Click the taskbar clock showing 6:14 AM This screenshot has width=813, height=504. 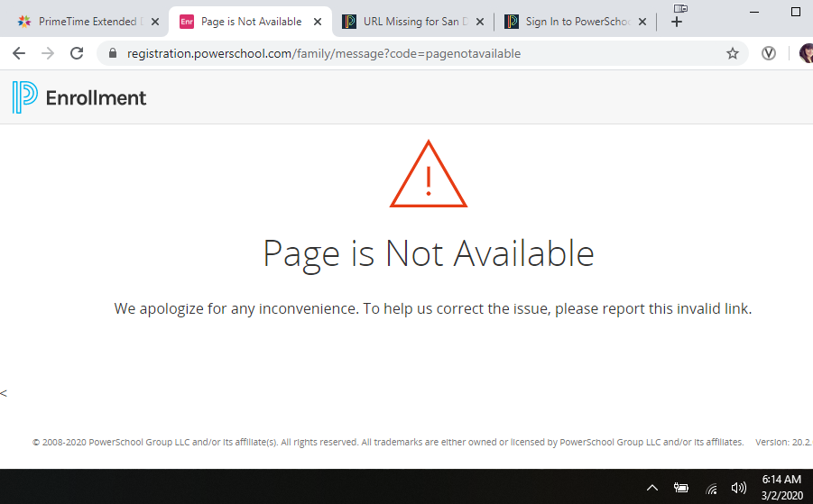[781, 487]
